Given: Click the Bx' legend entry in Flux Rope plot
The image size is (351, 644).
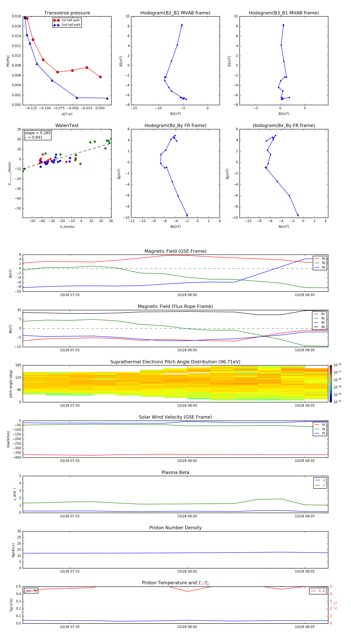Looking at the screenshot, I should coord(320,314).
